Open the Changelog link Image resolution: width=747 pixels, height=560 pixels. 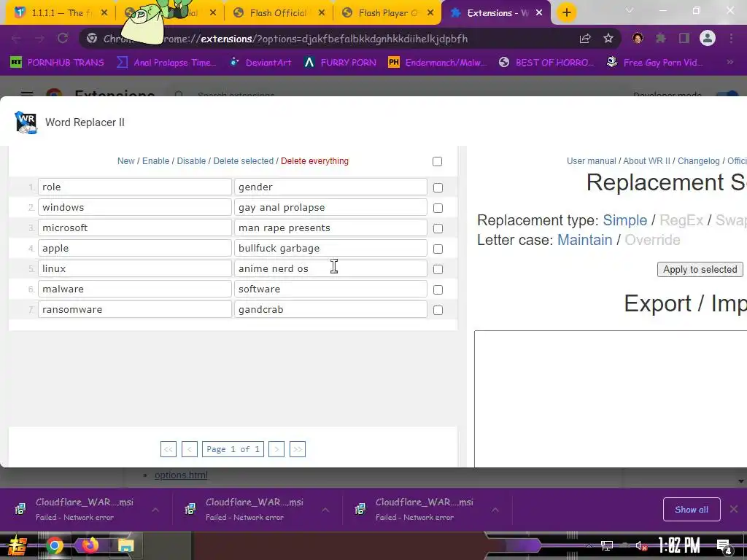(698, 161)
